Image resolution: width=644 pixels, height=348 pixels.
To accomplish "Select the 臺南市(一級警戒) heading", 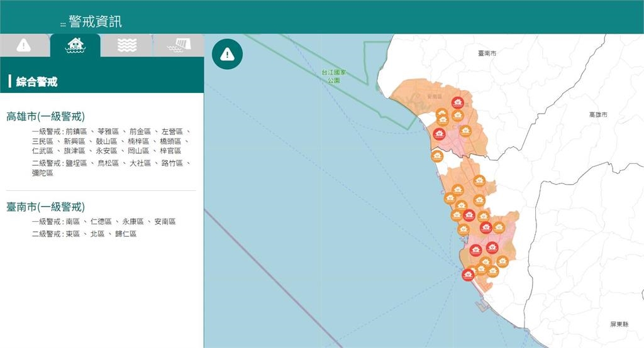I will [x=45, y=207].
